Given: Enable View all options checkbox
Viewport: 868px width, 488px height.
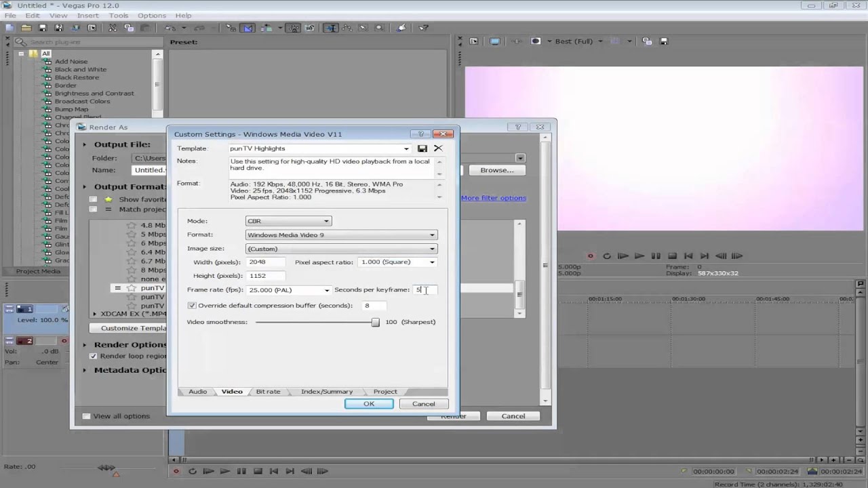Looking at the screenshot, I should coord(86,416).
